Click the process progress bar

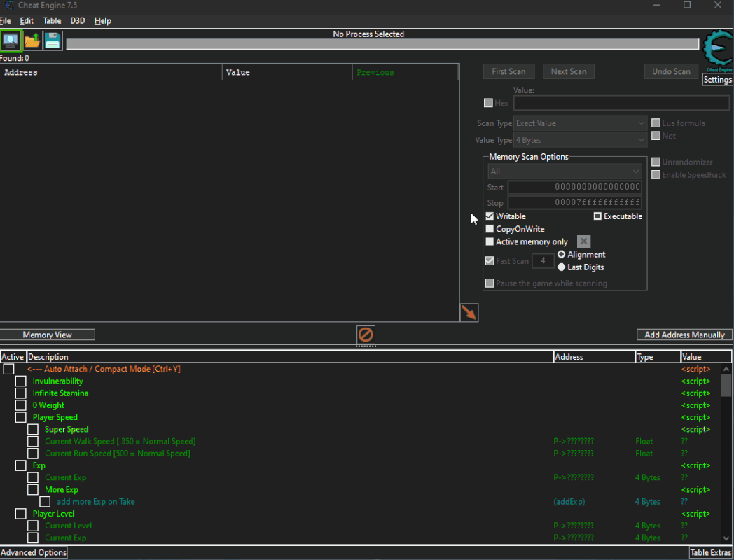point(382,44)
